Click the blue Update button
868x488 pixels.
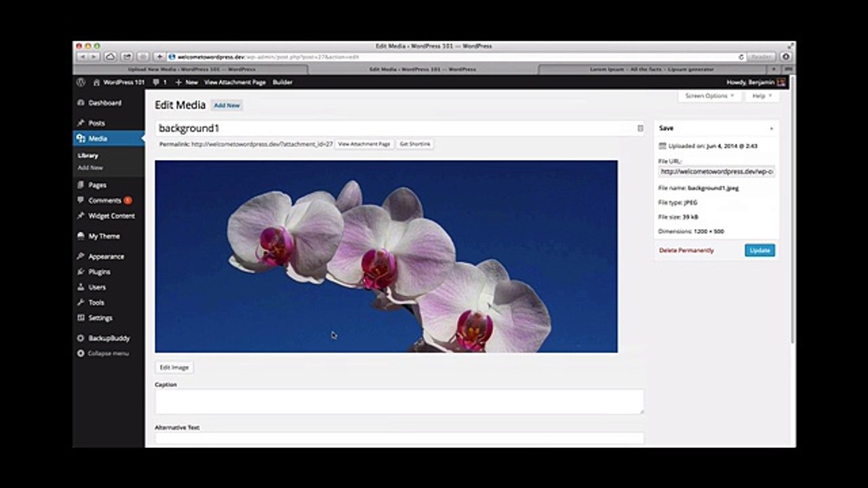coord(759,250)
